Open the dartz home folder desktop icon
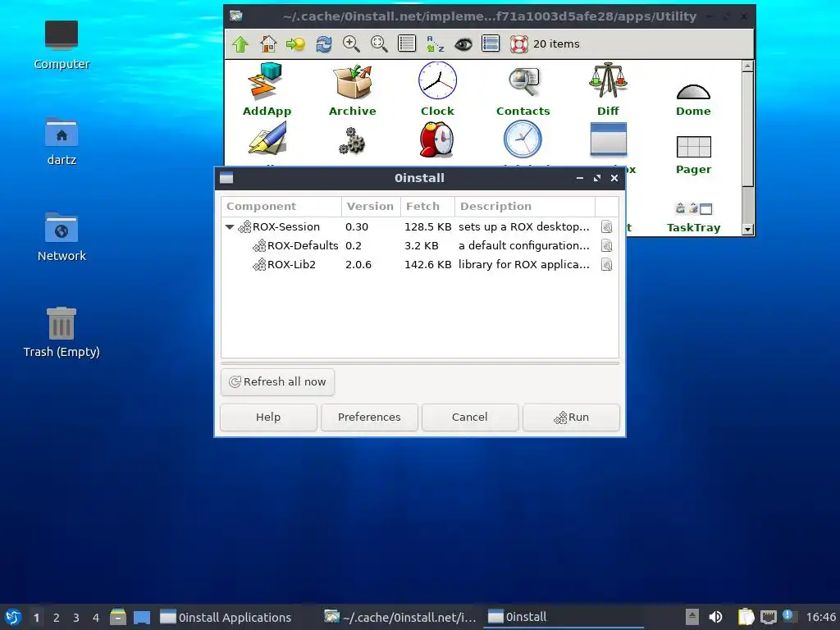Viewport: 840px width, 630px height. 62,141
